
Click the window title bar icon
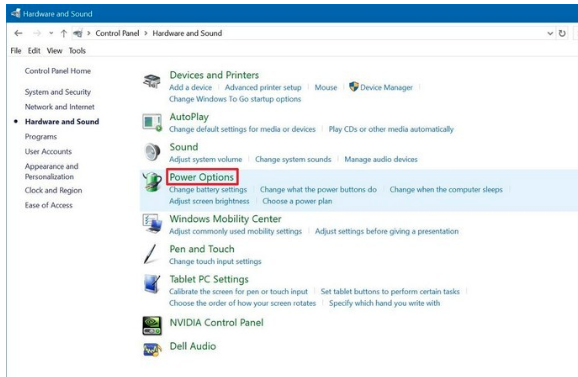click(15, 14)
